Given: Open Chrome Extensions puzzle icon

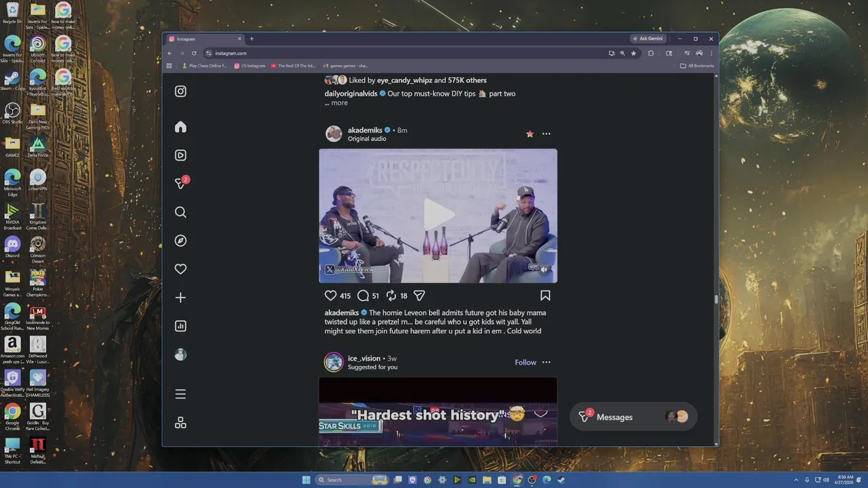Looking at the screenshot, I should click(651, 53).
